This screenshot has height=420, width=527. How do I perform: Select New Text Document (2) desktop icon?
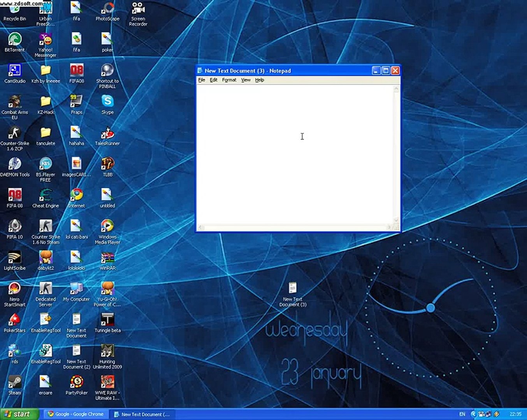76,357
